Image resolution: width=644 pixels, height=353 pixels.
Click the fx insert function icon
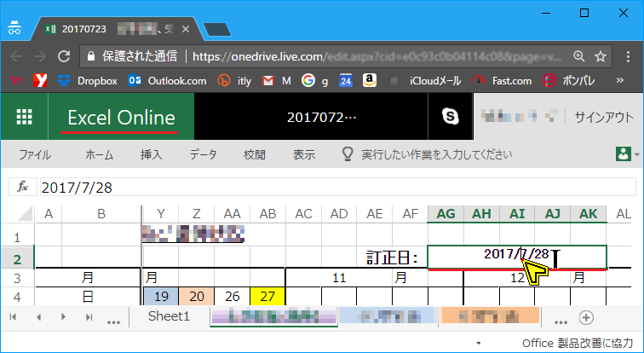pos(23,188)
